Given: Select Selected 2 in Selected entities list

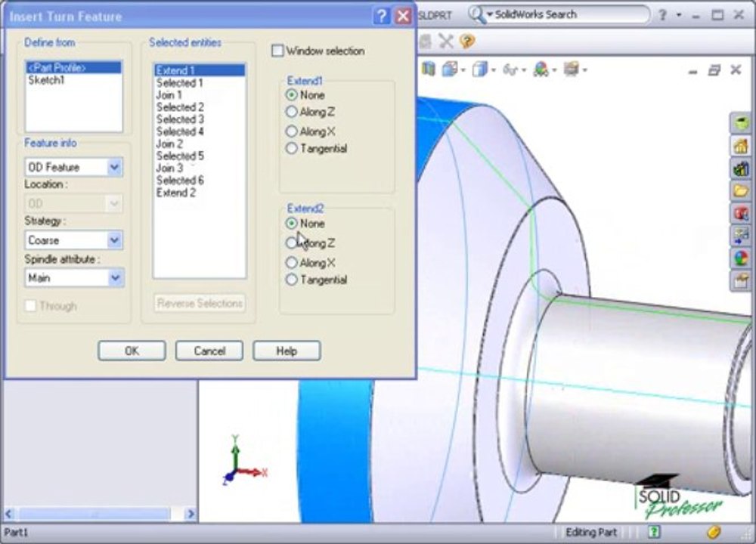Looking at the screenshot, I should pos(200,107).
